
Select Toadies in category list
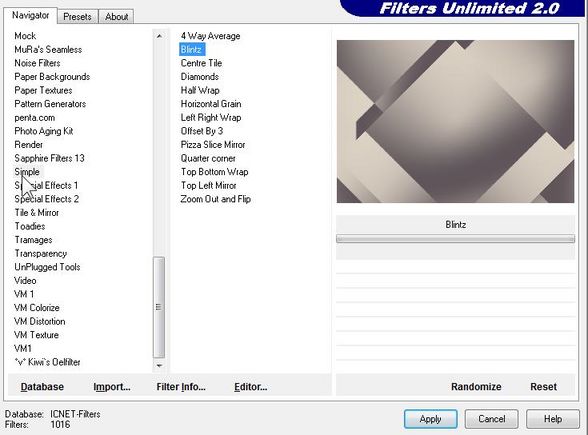pyautogui.click(x=30, y=226)
